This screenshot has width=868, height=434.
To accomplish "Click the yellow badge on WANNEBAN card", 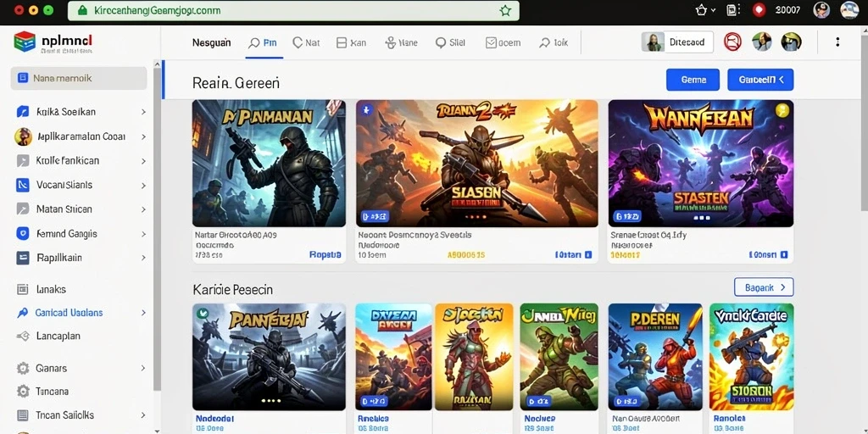I will point(782,110).
